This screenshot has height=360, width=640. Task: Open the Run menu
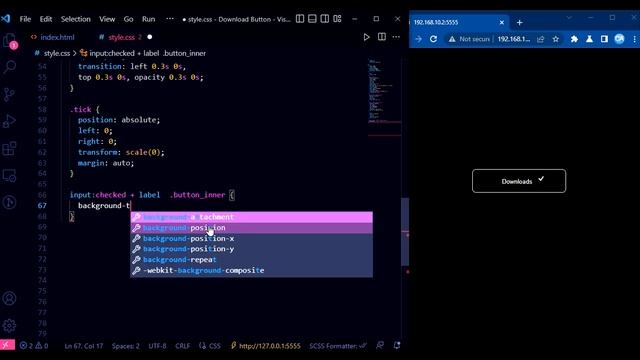pos(149,19)
